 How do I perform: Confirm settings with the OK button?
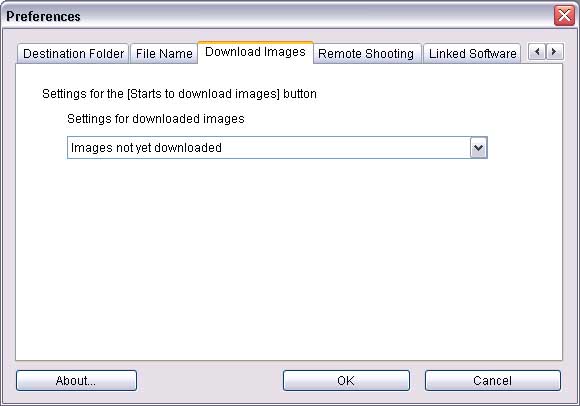[346, 380]
